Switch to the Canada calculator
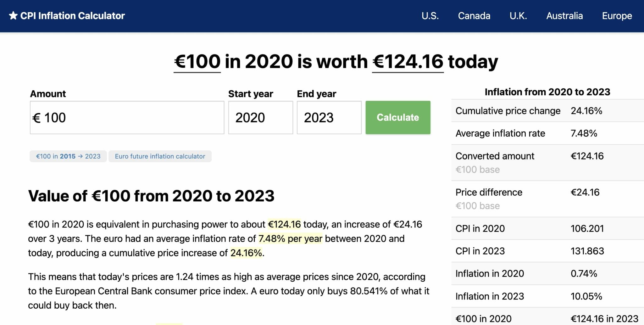Viewport: 644px width, 325px height. coord(474,15)
